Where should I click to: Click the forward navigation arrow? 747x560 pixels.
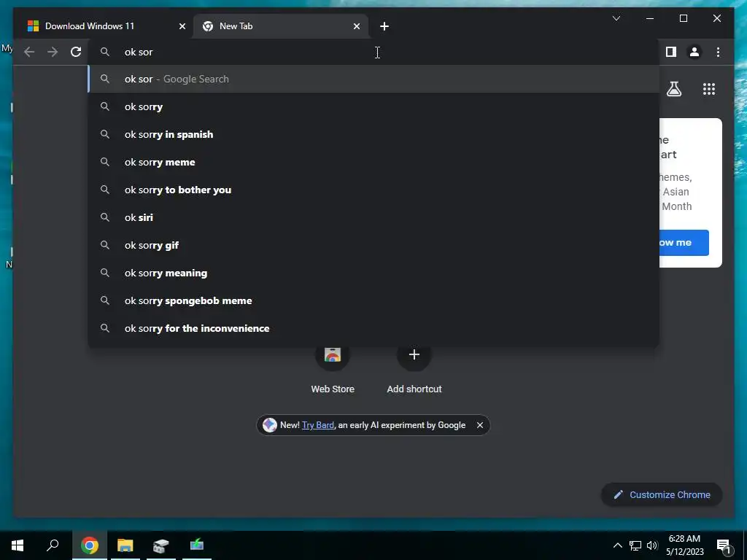tap(53, 52)
